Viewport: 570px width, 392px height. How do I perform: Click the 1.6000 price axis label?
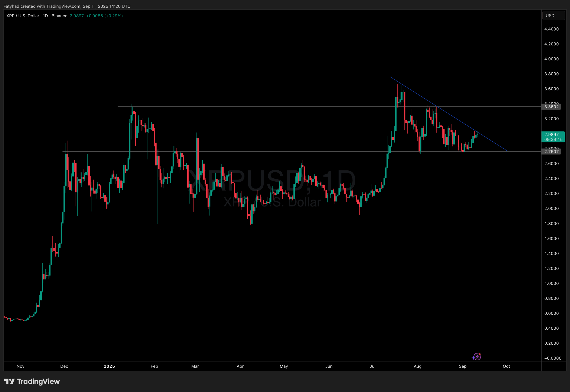tap(551, 239)
